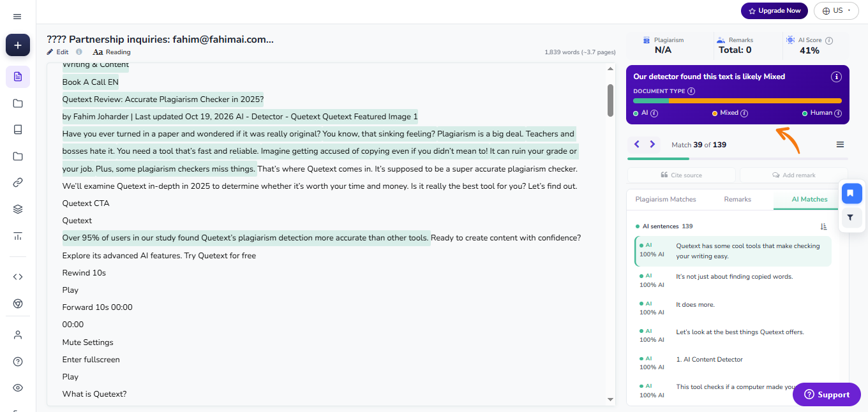Click the bookmark icon on right edge
Viewport: 868px width, 412px height.
click(851, 193)
